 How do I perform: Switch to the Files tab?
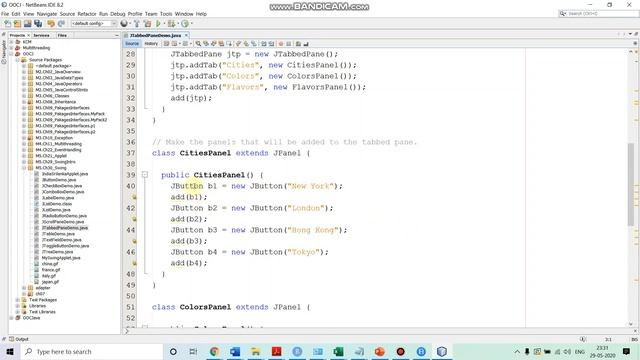coord(62,36)
